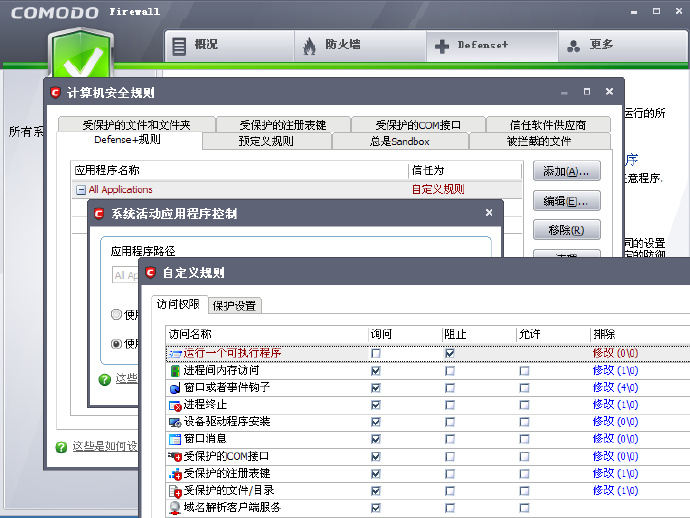
Task: Click the 设备驱动程序安装 icon
Action: click(175, 422)
